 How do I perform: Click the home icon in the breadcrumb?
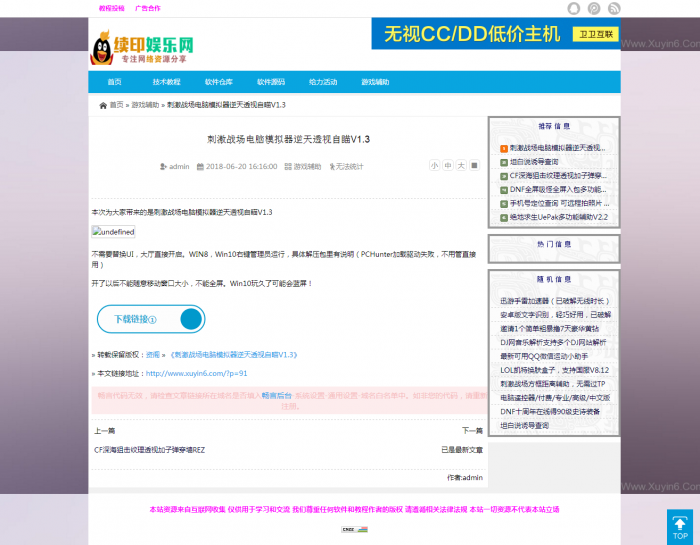(x=103, y=105)
